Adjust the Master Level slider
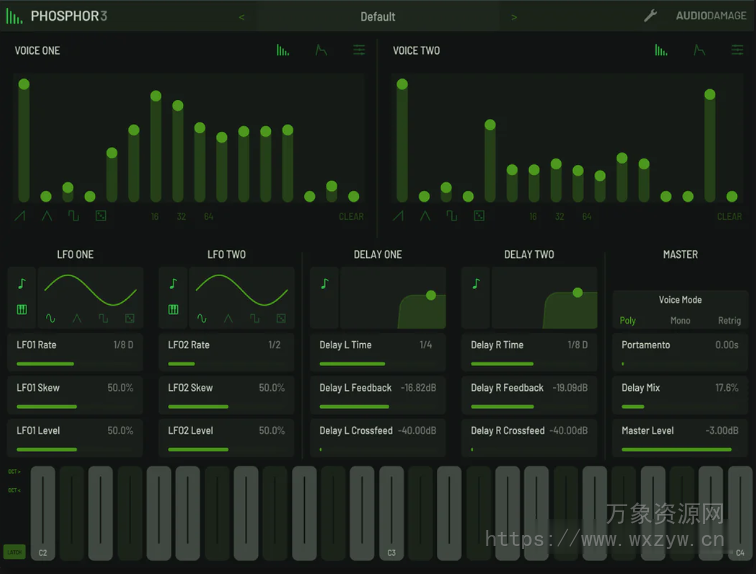The image size is (756, 574). pos(680,450)
